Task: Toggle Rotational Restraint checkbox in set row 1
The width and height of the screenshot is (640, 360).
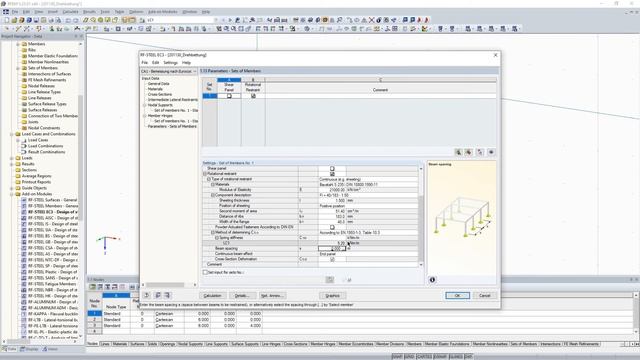Action: click(253, 96)
